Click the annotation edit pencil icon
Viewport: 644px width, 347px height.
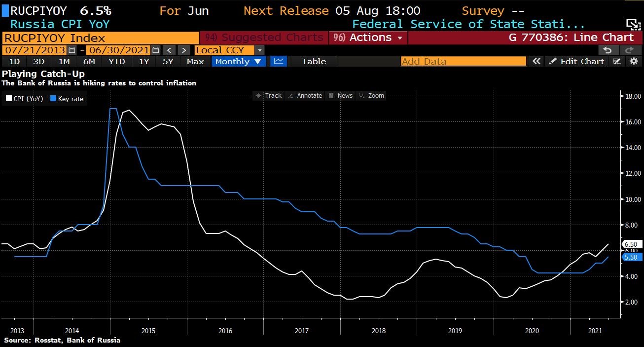(616, 61)
